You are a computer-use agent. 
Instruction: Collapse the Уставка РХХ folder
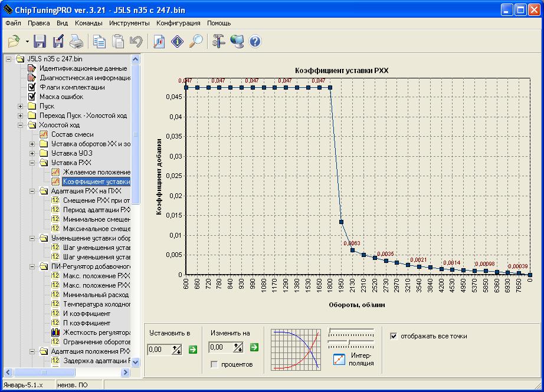coord(32,163)
